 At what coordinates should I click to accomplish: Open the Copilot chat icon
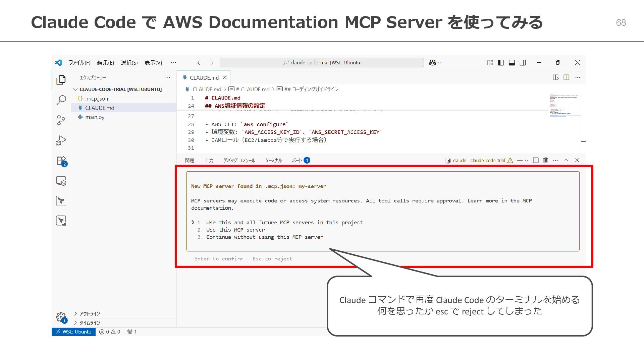point(432,63)
